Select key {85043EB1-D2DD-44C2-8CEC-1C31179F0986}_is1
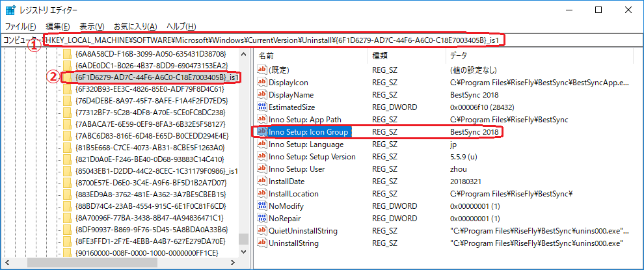This screenshot has width=644, height=270. coord(157,170)
